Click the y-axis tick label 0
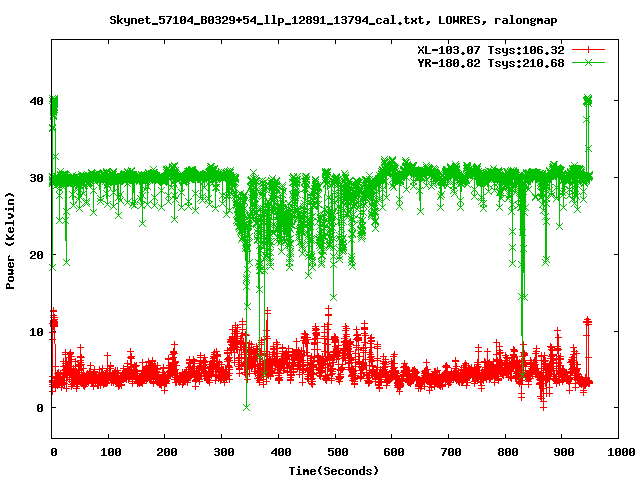 tap(40, 408)
